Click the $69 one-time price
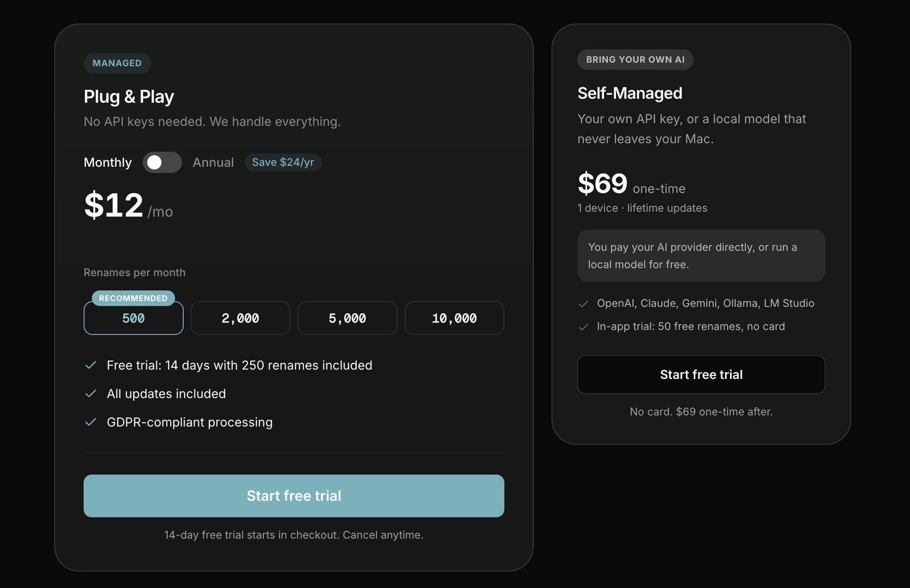The image size is (910, 588). [632, 184]
